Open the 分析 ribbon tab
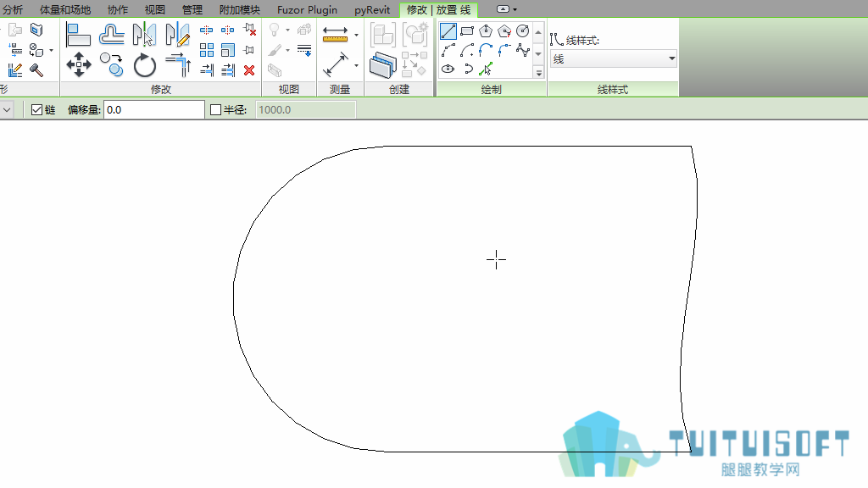 click(x=12, y=10)
